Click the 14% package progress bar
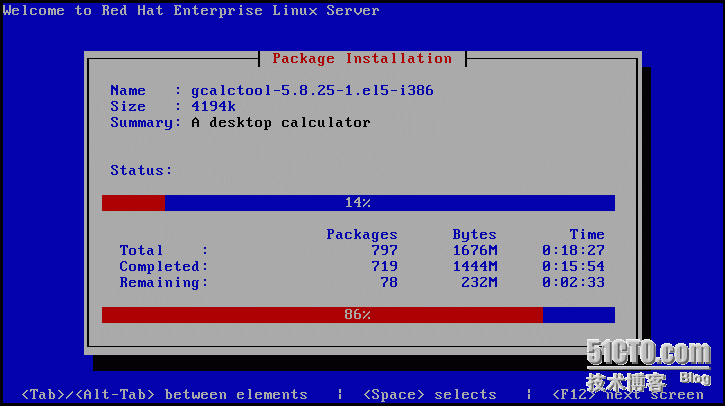725x406 pixels. click(x=358, y=203)
